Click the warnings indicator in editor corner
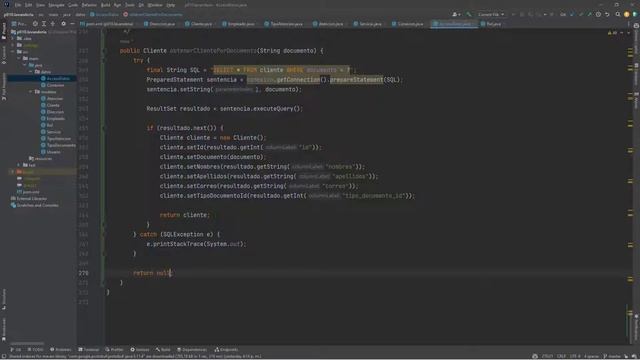 [x=613, y=33]
